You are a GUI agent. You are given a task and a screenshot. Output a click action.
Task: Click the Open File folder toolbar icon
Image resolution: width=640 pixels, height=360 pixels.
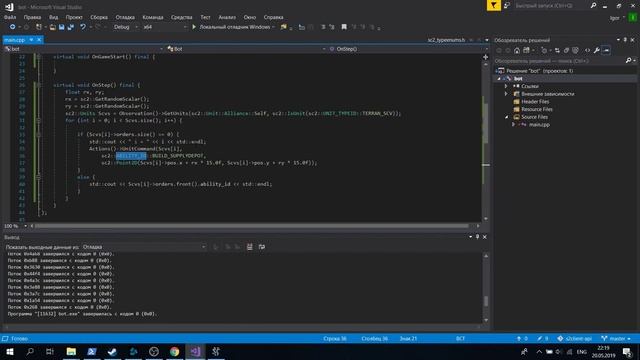[53, 27]
